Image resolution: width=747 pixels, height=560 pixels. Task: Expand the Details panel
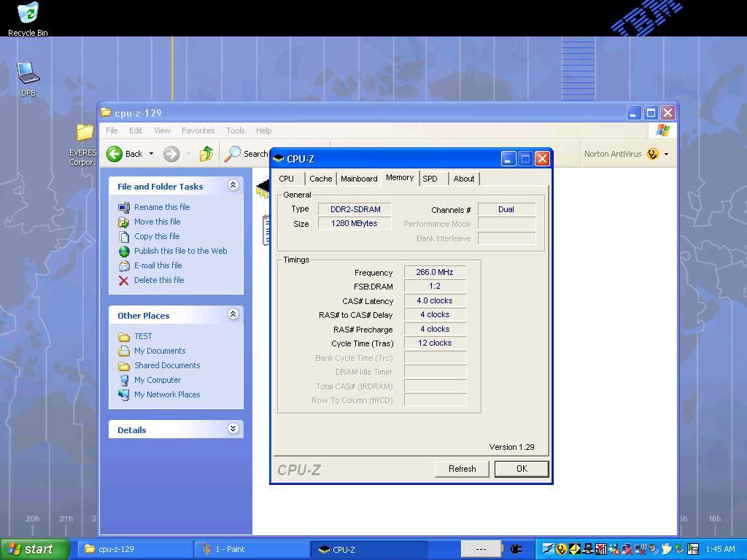click(233, 429)
